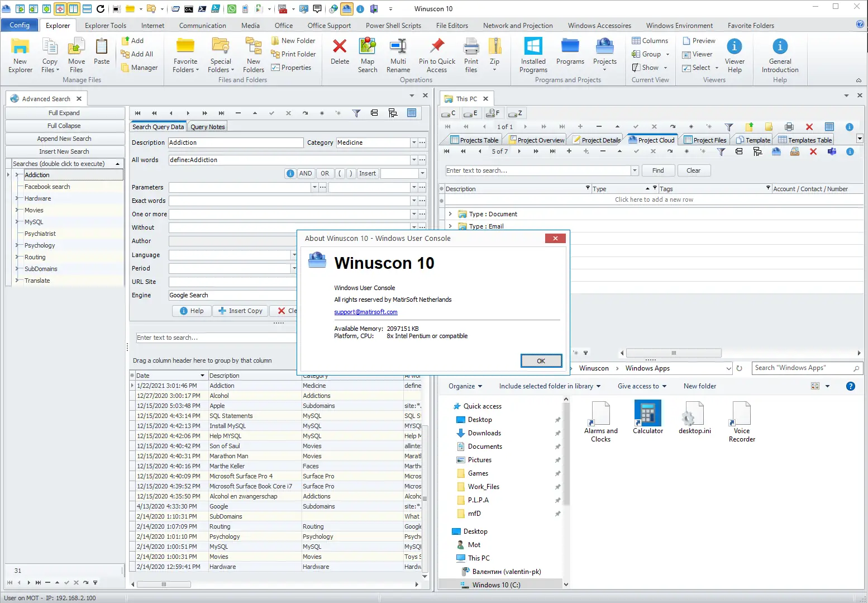Open the Explorer Tools ribbon tab
This screenshot has height=603, width=868.
[x=106, y=26]
